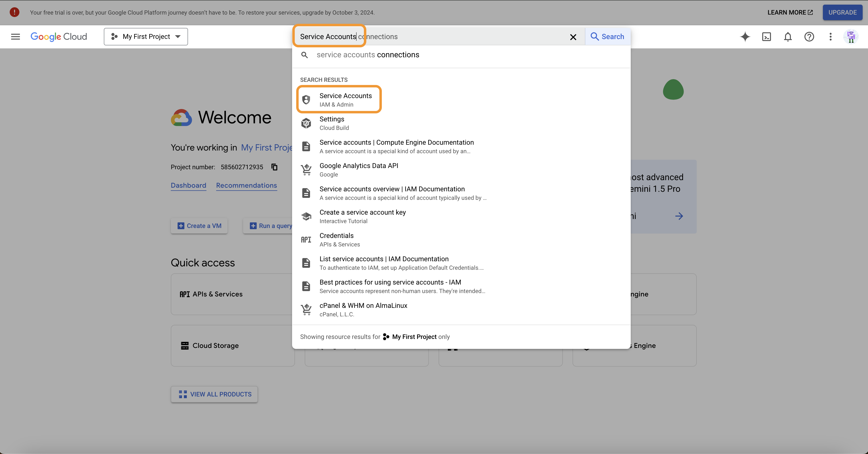Click the Create a VM button
The image size is (868, 454).
(x=199, y=226)
